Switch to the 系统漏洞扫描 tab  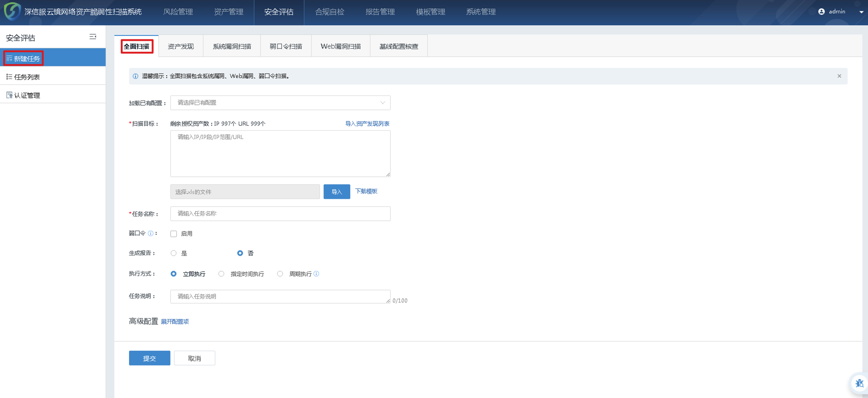point(232,46)
